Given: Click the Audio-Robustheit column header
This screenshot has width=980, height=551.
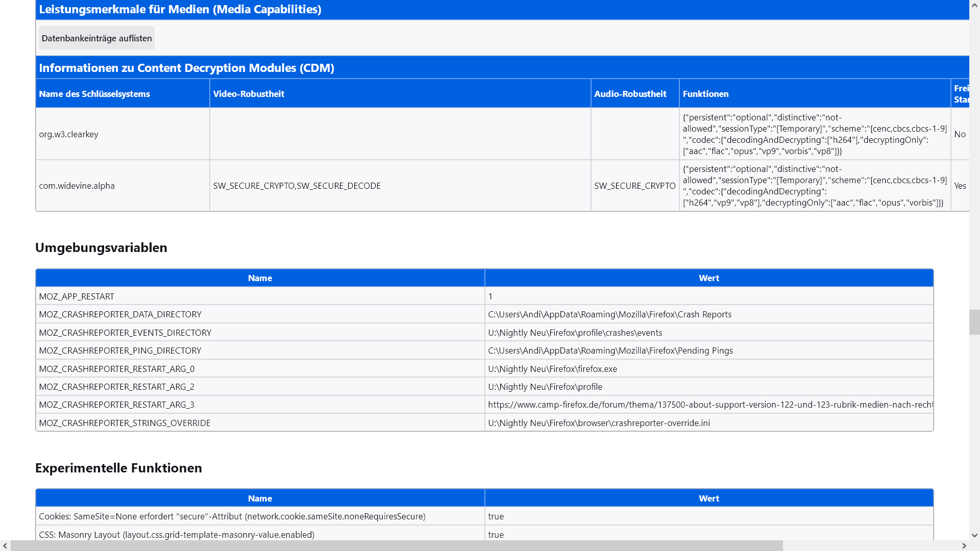Looking at the screenshot, I should [x=630, y=94].
